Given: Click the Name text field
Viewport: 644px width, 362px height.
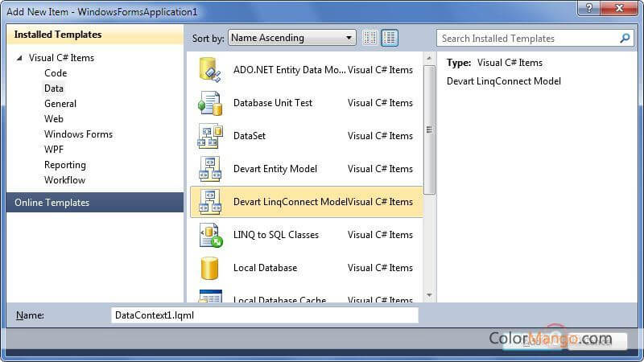Looking at the screenshot, I should (x=264, y=315).
